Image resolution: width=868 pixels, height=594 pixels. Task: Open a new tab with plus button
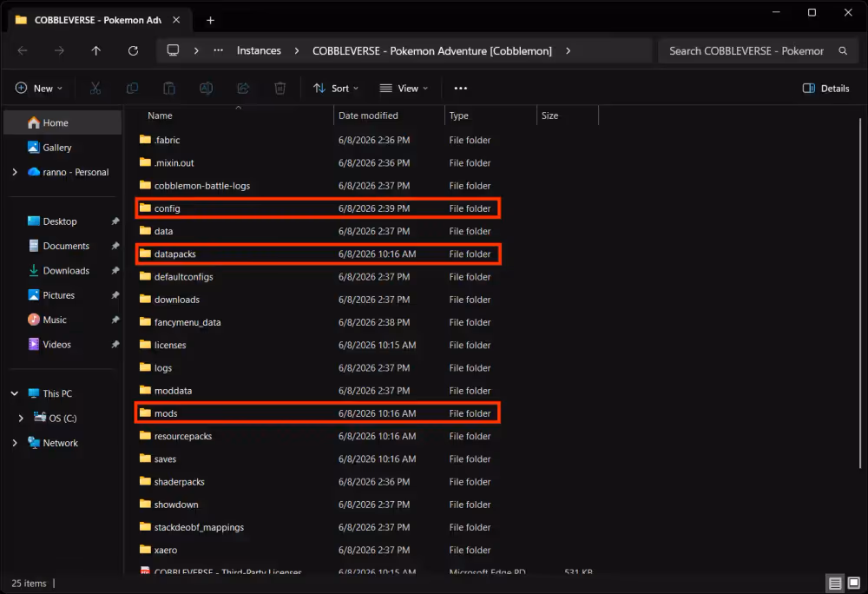210,21
